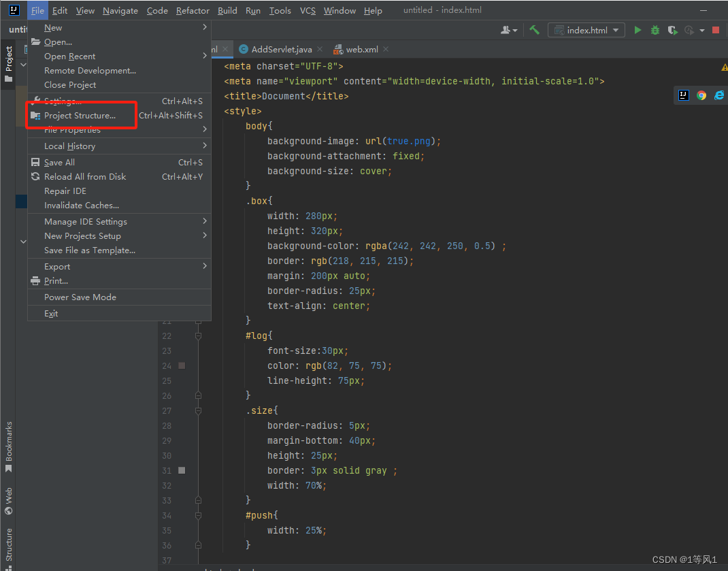The image size is (728, 571).
Task: Click Save All menu item
Action: [119, 163]
